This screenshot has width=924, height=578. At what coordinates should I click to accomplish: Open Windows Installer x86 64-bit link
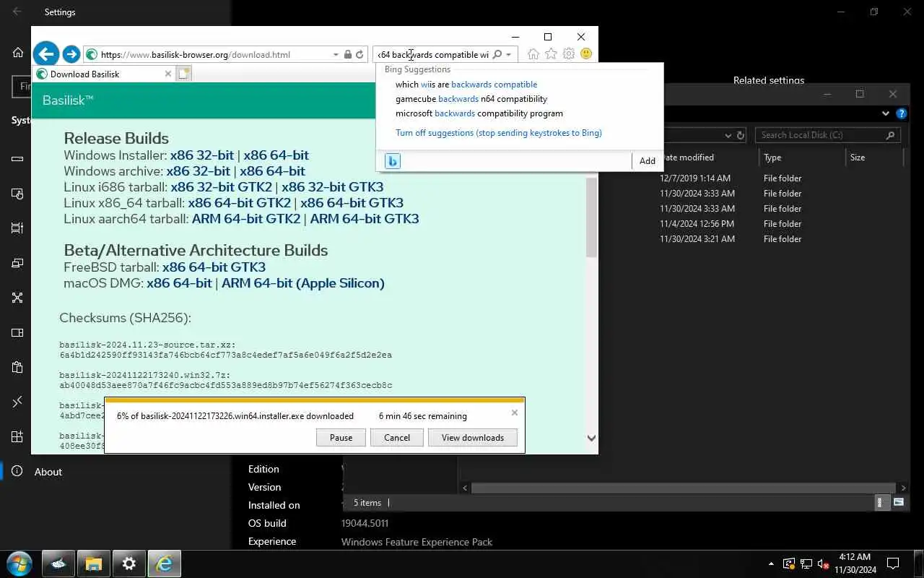(x=276, y=155)
